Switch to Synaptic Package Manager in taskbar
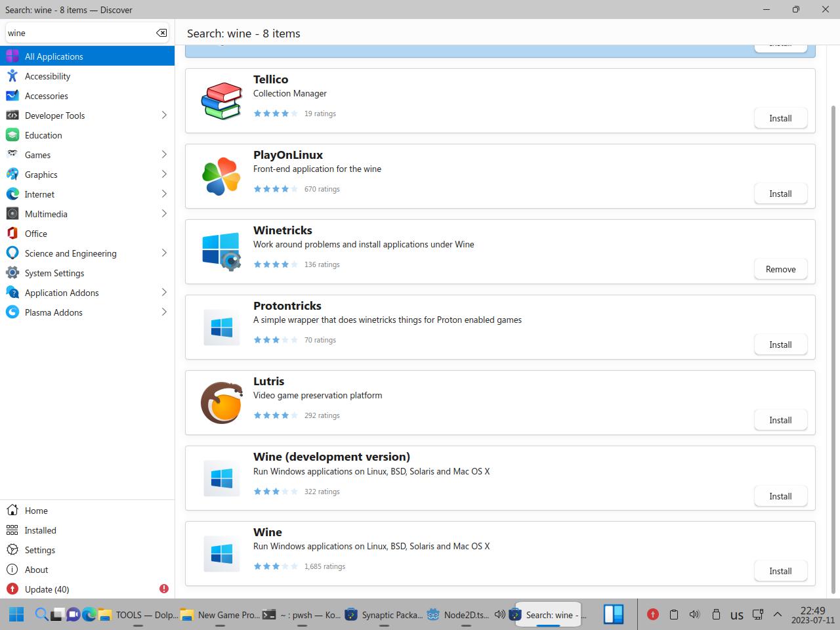 384,614
